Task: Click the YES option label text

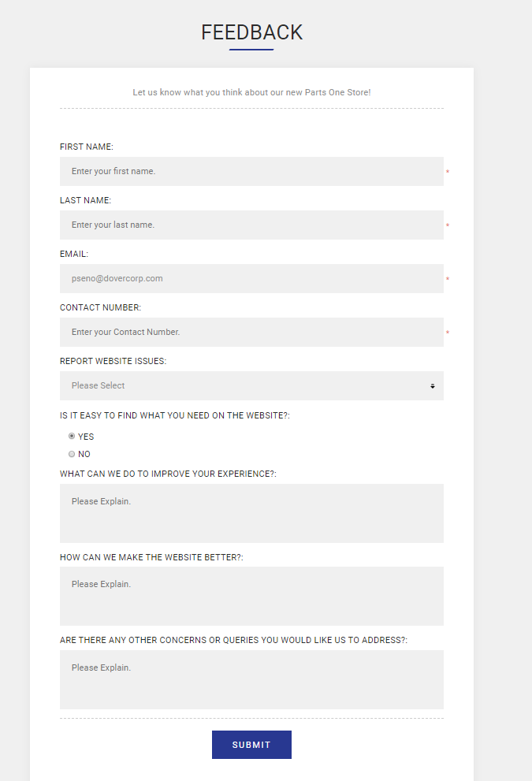Action: tap(86, 437)
